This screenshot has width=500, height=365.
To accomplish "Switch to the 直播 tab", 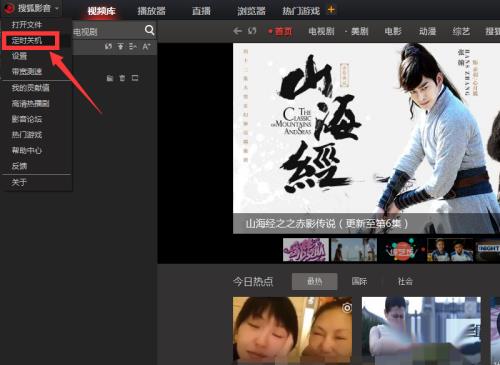I will (x=201, y=11).
